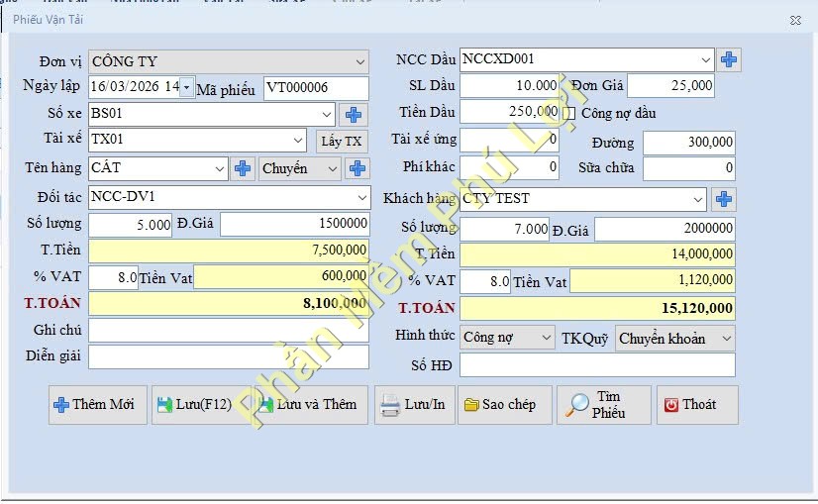Click the plus icon next to NCC Dầu
The image size is (818, 504).
[x=728, y=59]
